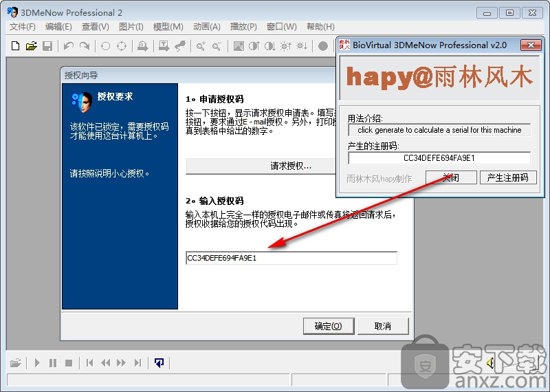Open the 帮助(H) menu
550x392 pixels.
(x=320, y=27)
